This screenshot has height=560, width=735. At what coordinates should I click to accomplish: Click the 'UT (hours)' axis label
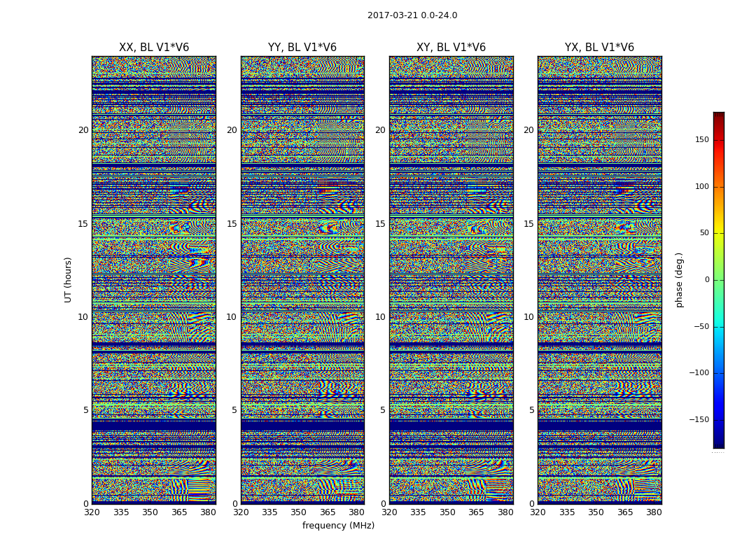68,280
